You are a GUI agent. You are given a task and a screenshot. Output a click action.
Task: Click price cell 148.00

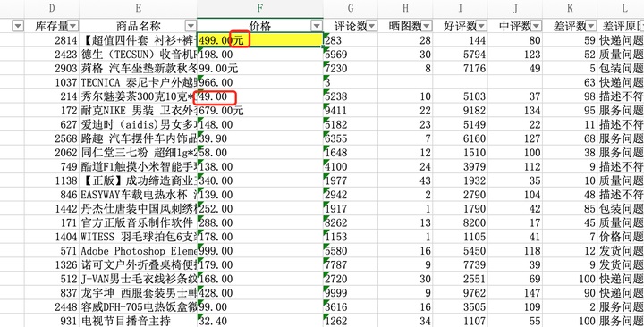[260, 124]
